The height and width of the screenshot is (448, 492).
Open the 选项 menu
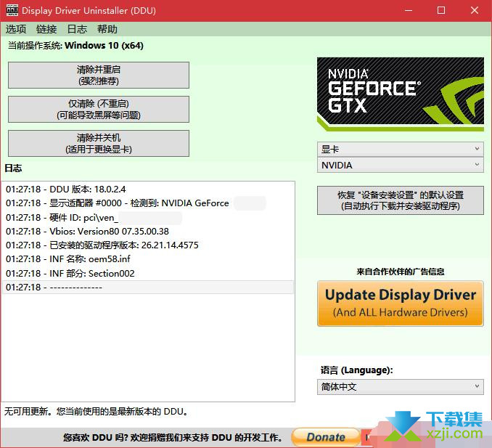pos(16,29)
